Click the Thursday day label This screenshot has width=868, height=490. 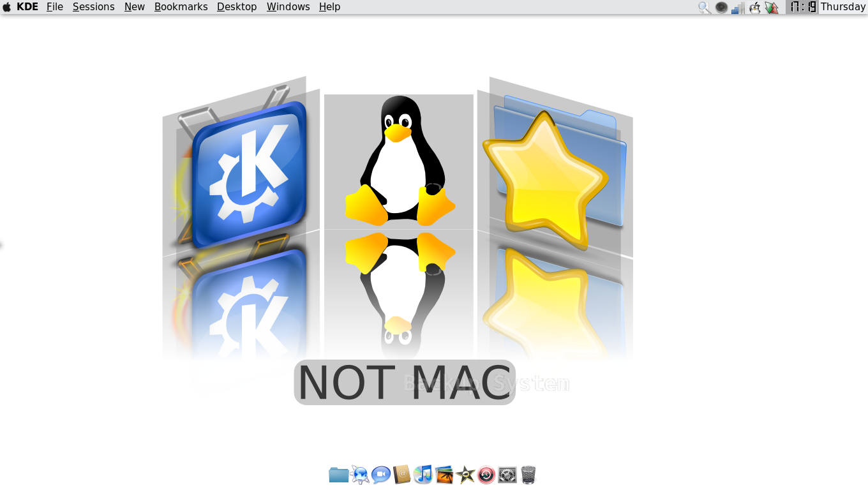coord(843,7)
